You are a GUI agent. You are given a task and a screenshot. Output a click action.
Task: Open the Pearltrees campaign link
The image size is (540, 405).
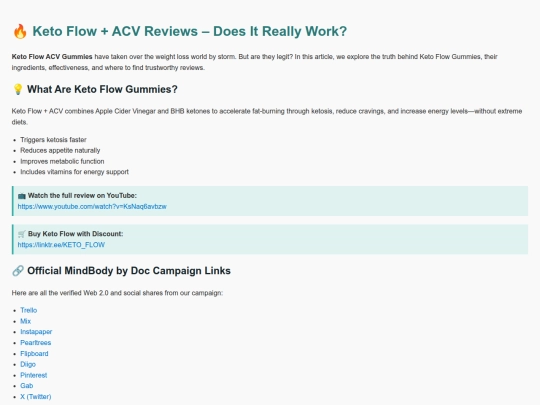pyautogui.click(x=35, y=343)
